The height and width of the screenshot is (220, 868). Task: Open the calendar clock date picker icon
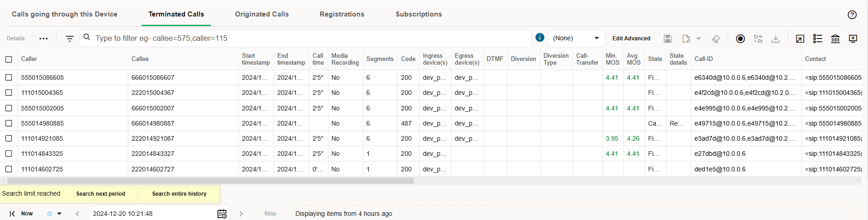(222, 214)
